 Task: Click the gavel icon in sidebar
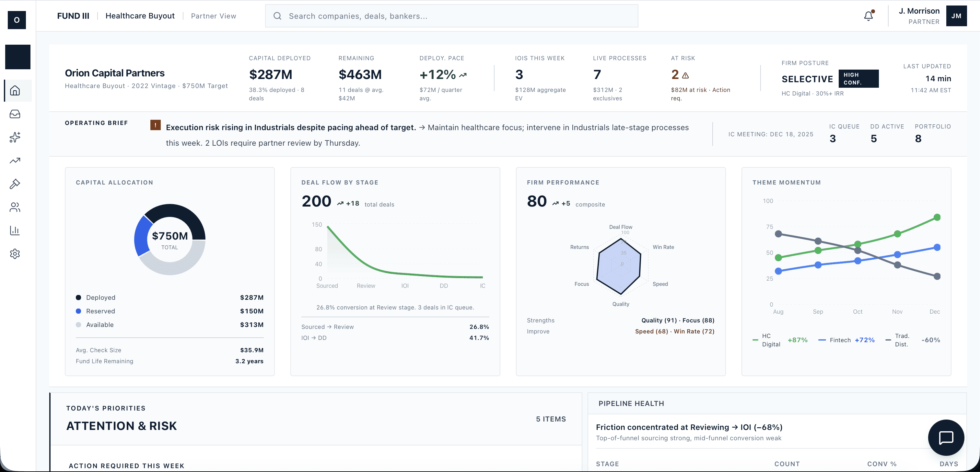[15, 184]
